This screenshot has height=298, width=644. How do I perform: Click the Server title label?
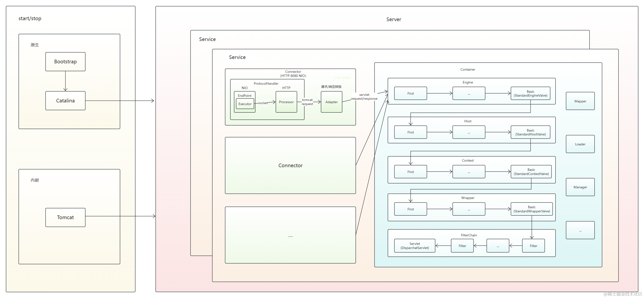(x=394, y=19)
